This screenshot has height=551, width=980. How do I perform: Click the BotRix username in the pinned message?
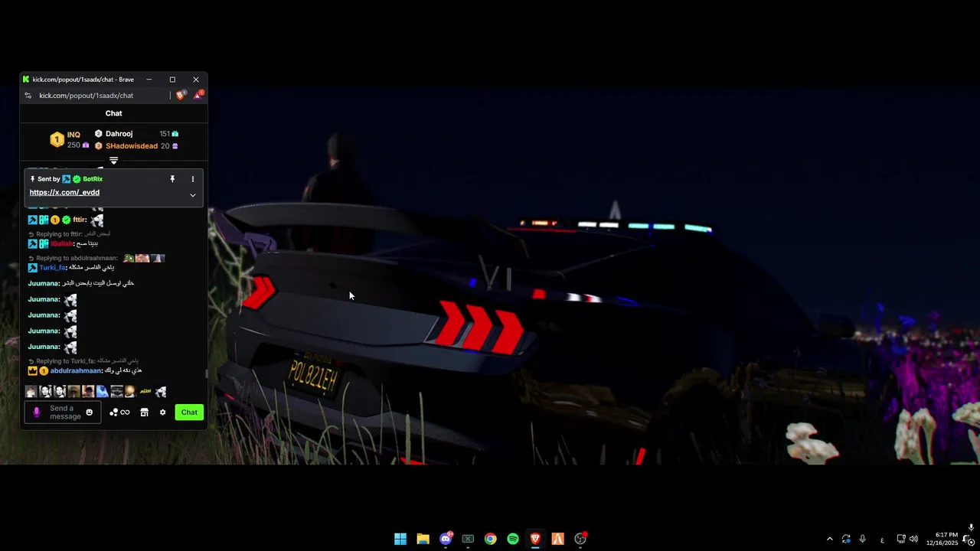(x=93, y=179)
